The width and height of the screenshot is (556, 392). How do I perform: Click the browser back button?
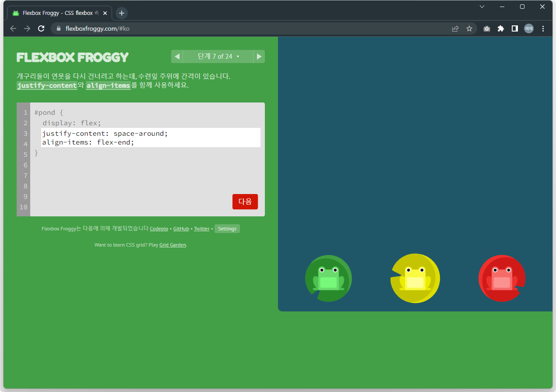click(x=13, y=28)
